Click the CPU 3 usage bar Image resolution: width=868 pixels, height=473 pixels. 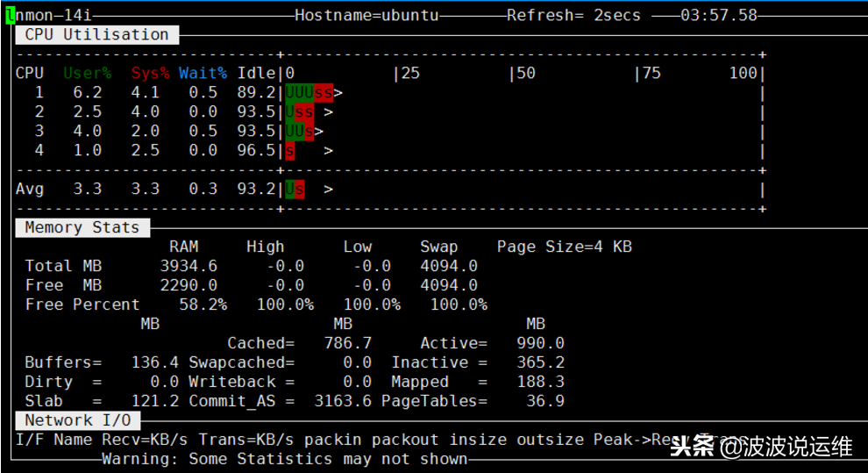[x=299, y=131]
